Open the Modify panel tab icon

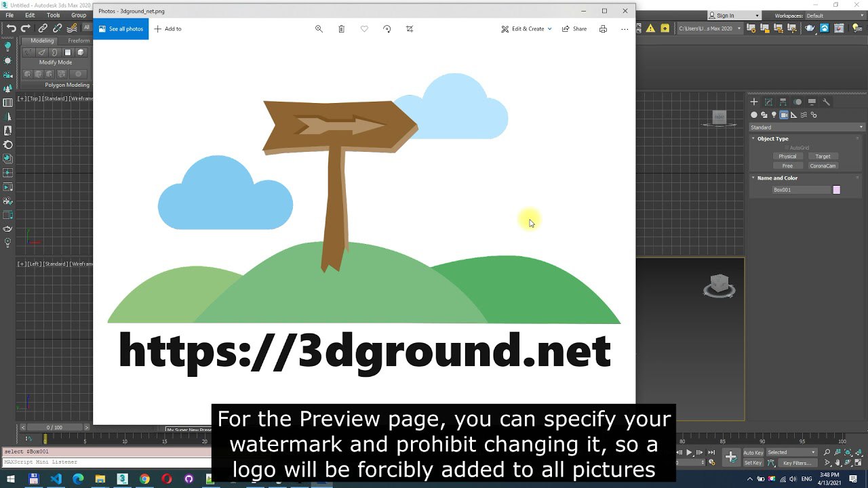[768, 102]
